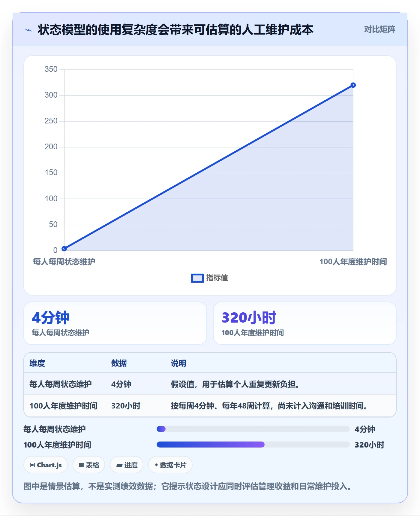Click the 维度 column header

pos(37,363)
